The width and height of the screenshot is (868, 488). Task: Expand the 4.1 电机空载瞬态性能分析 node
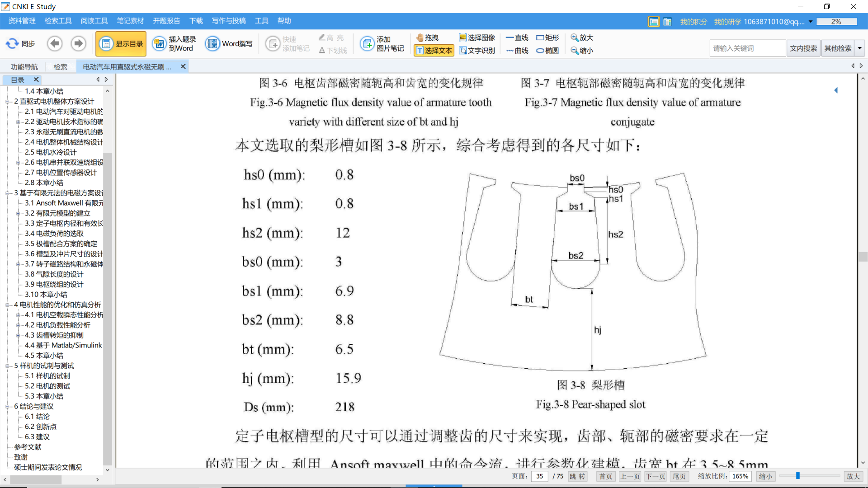tap(18, 315)
